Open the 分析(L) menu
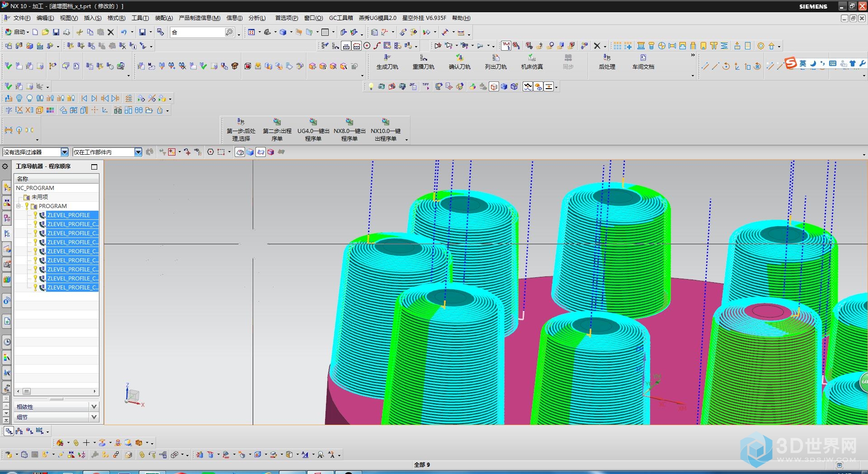This screenshot has height=474, width=868. click(x=257, y=18)
